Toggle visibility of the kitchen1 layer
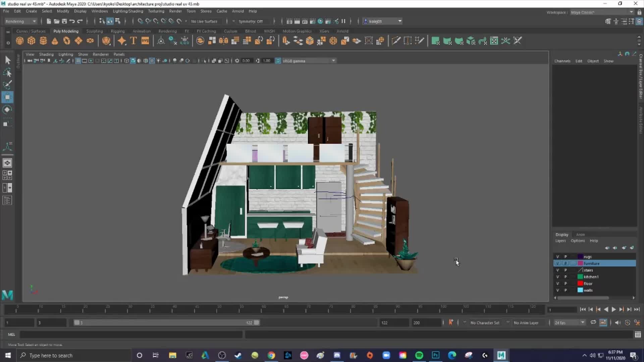644x362 pixels. coord(558,277)
